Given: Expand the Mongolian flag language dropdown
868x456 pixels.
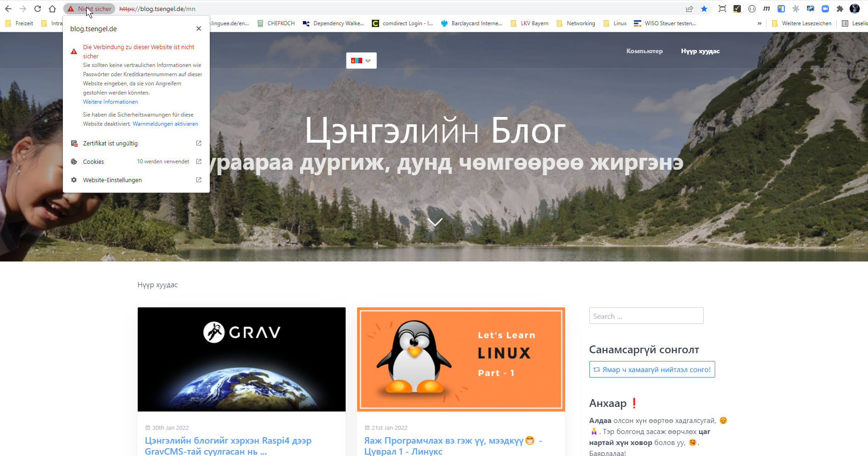Looking at the screenshot, I should click(x=361, y=61).
